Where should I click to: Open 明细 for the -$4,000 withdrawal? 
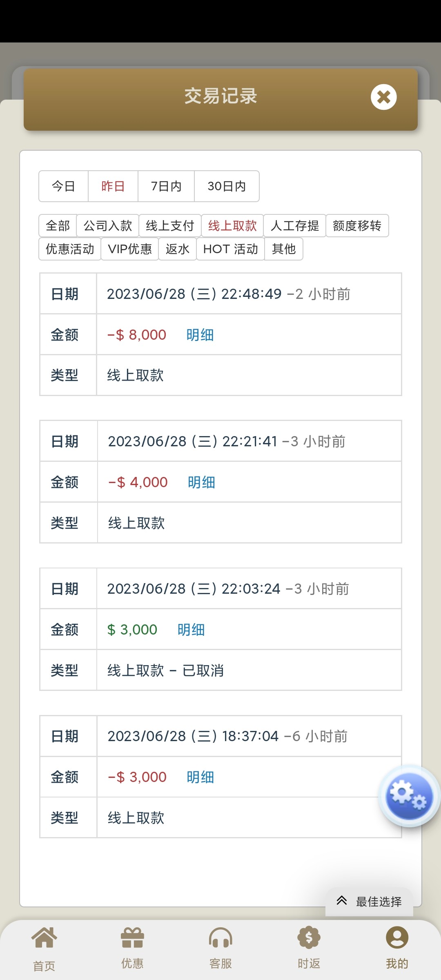(201, 482)
